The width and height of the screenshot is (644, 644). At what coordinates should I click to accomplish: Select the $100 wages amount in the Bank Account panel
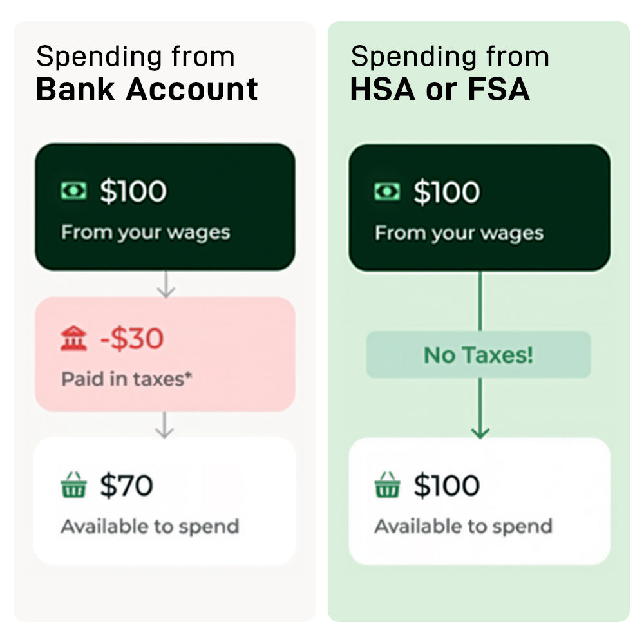click(x=133, y=191)
